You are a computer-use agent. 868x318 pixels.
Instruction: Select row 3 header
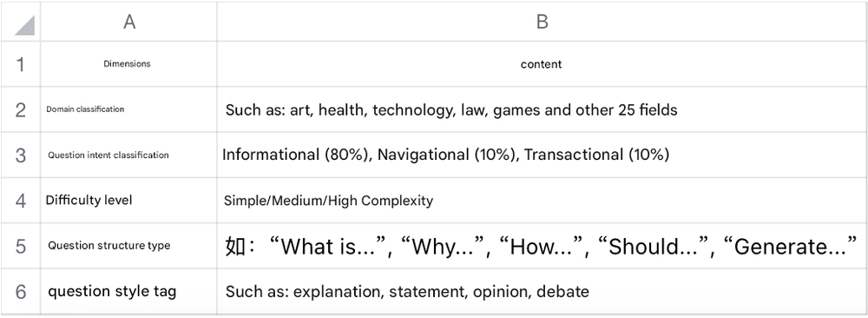(x=21, y=156)
